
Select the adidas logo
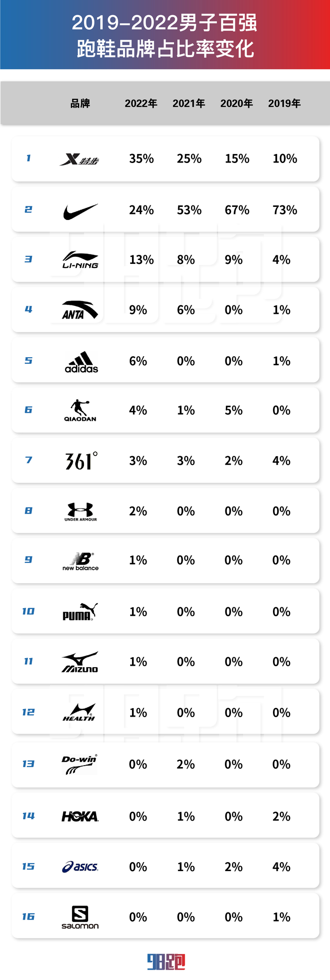(x=81, y=362)
